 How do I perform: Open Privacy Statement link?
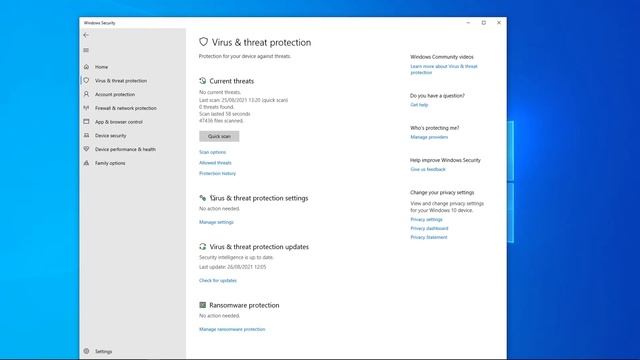(429, 237)
